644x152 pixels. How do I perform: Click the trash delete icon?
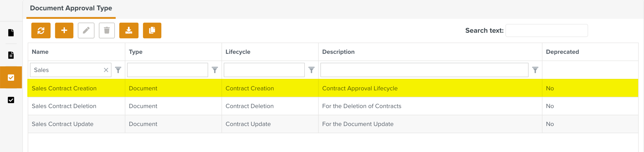tap(107, 30)
